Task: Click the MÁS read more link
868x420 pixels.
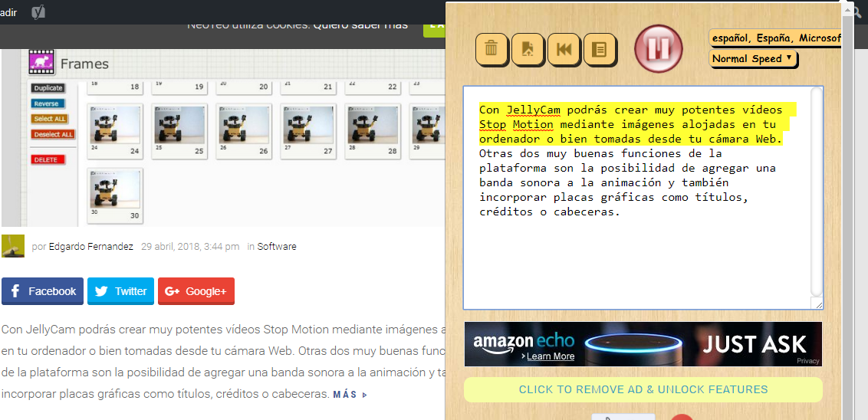Action: (350, 395)
